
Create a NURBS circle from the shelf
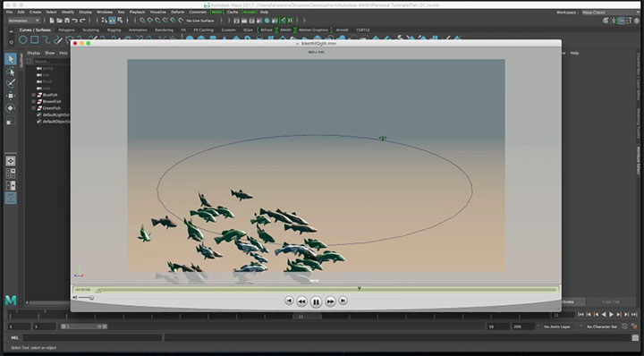click(22, 40)
